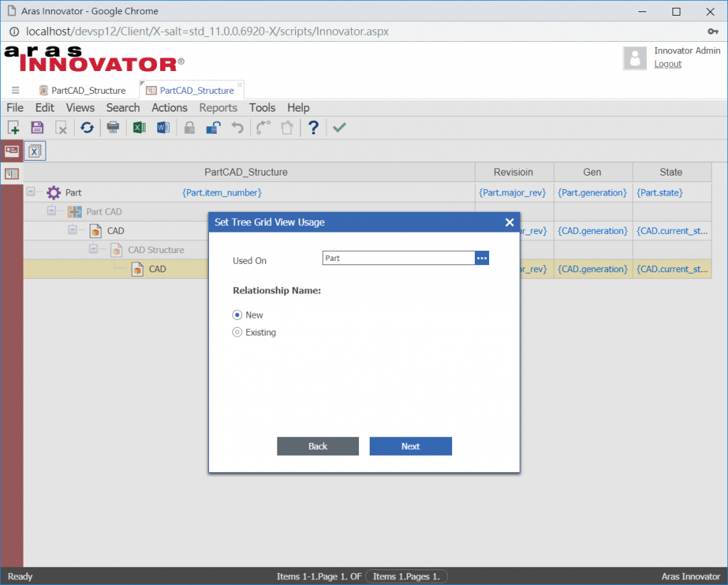Click the Innovator Admin user name

click(687, 50)
